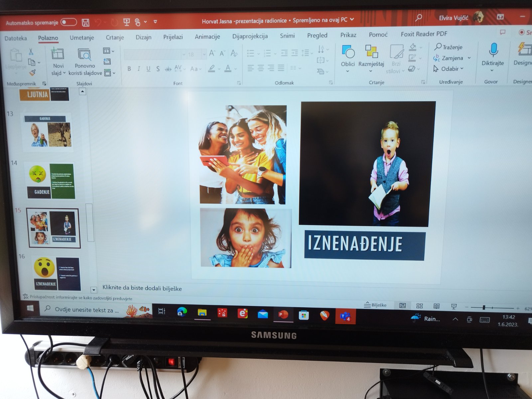
Task: Open the Oblici shapes gallery
Action: tap(348, 58)
